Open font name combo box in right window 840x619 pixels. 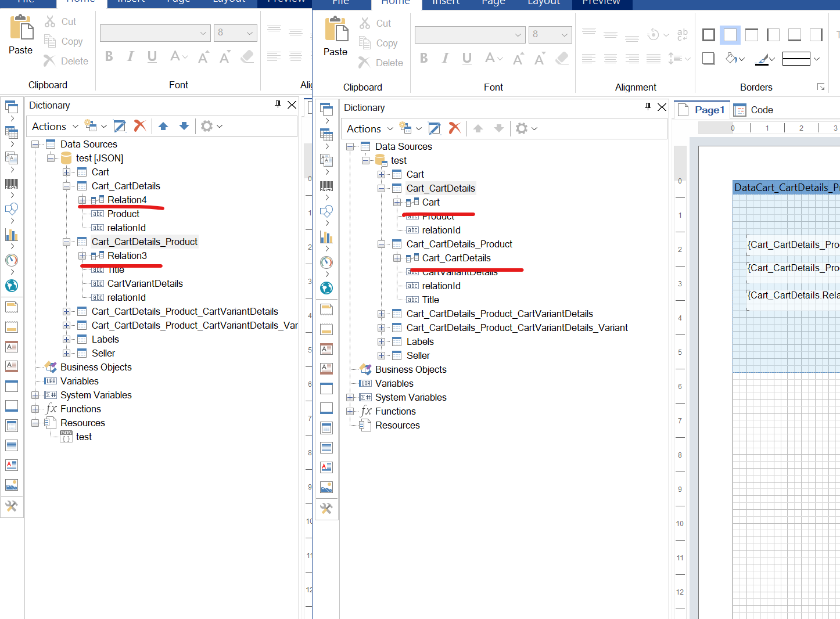[470, 35]
